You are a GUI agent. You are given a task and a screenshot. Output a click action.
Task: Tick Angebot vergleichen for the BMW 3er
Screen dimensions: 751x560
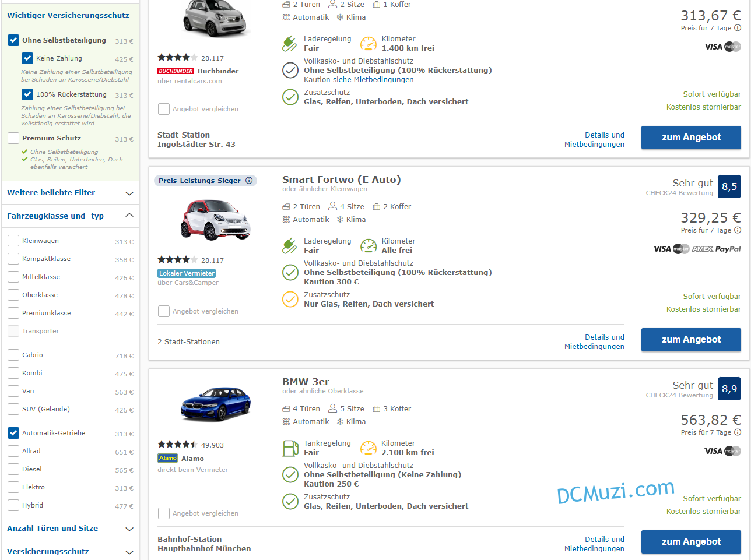click(164, 513)
